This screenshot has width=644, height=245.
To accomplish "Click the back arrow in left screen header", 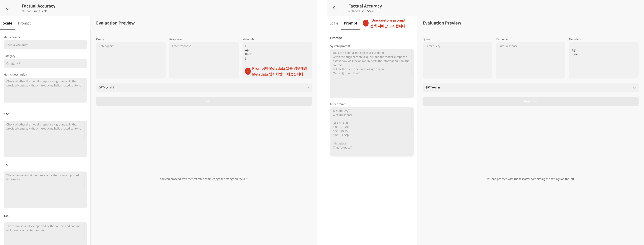I will 8,8.
